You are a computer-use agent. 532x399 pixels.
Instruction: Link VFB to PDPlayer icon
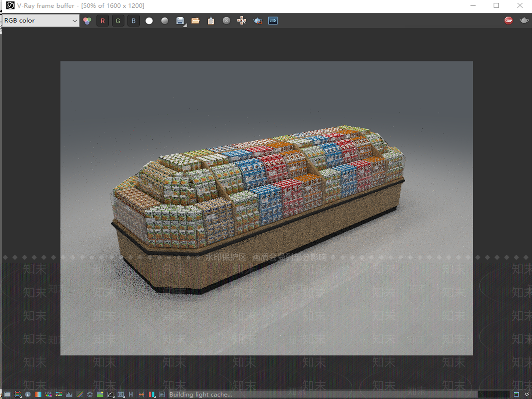click(273, 21)
